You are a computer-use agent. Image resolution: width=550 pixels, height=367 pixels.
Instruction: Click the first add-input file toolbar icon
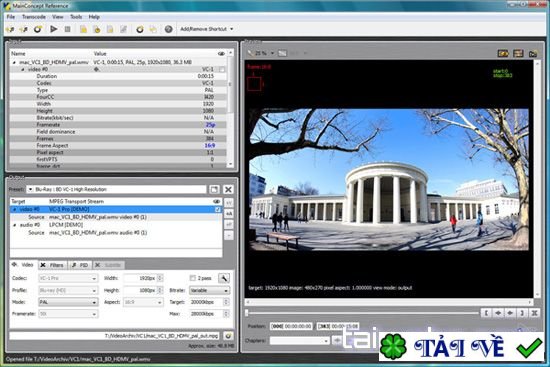(x=10, y=29)
